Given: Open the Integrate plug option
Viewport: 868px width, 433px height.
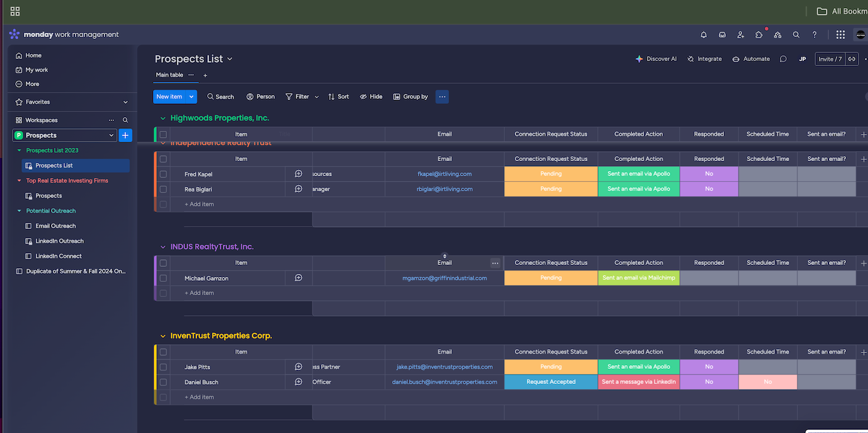Looking at the screenshot, I should 704,59.
